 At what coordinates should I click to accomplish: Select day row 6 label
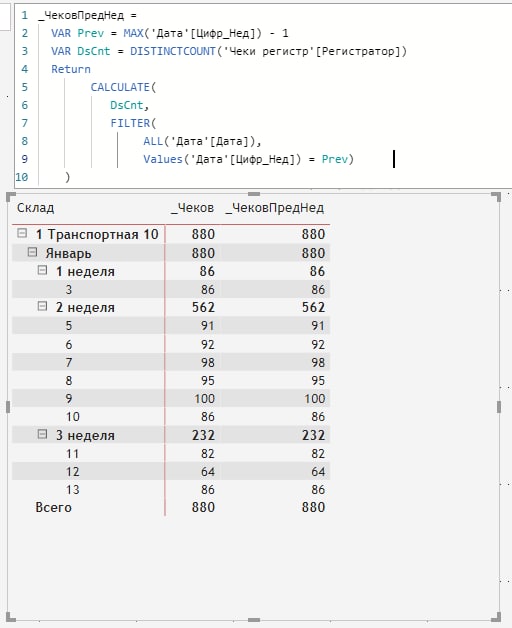click(69, 344)
